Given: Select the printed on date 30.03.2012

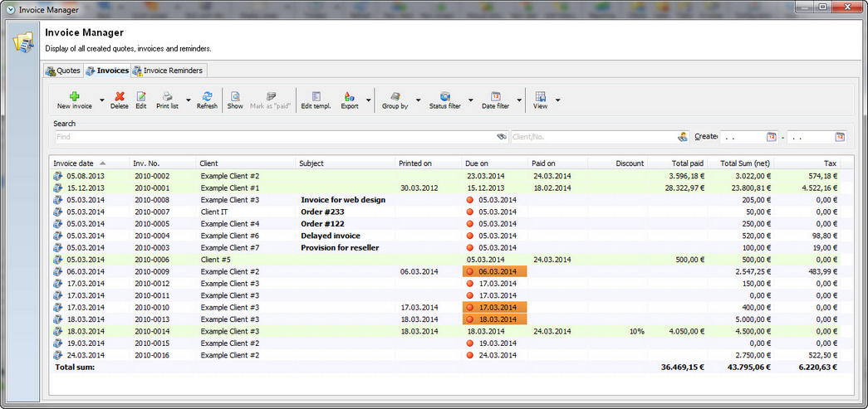Looking at the screenshot, I should (x=419, y=188).
